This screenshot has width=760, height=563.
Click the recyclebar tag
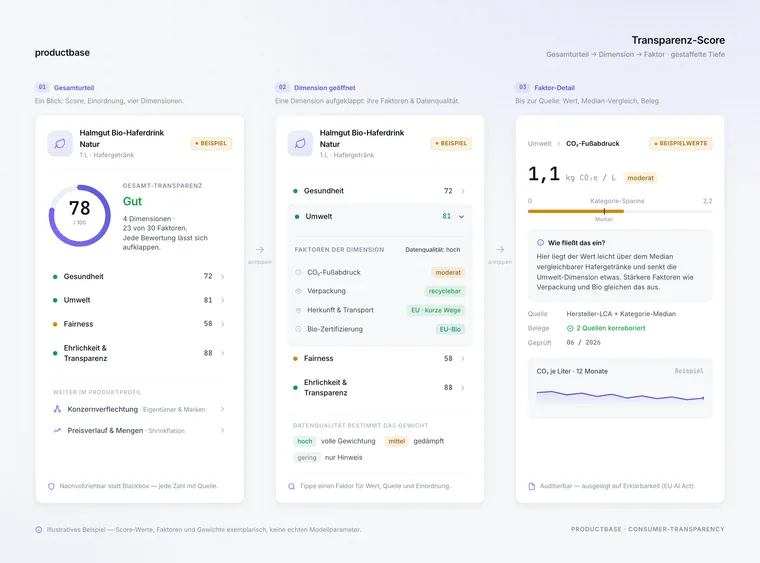[x=444, y=291]
